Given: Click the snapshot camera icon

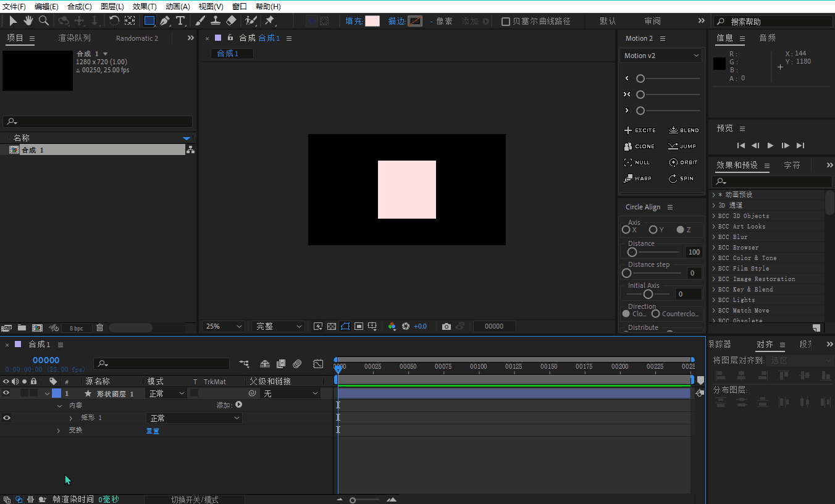Looking at the screenshot, I should click(446, 326).
